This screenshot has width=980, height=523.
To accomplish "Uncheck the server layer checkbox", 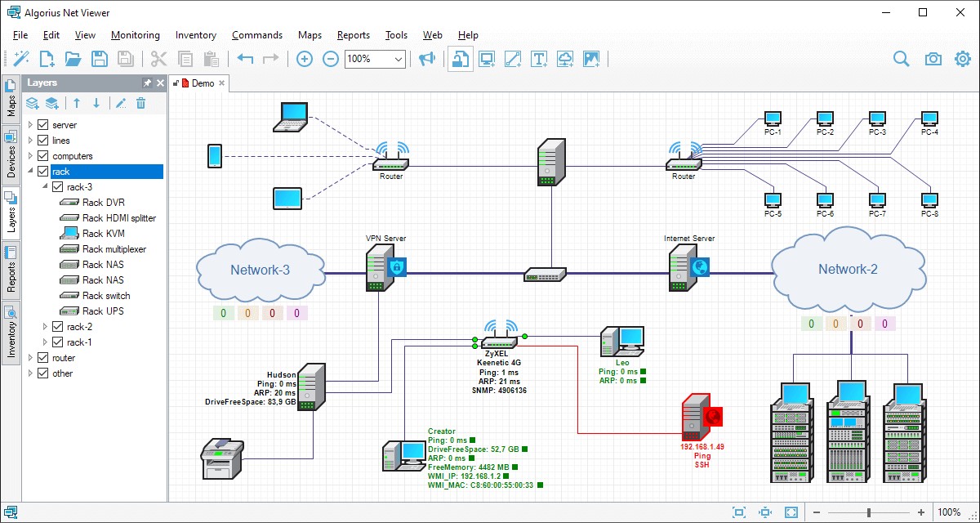I will tap(43, 125).
